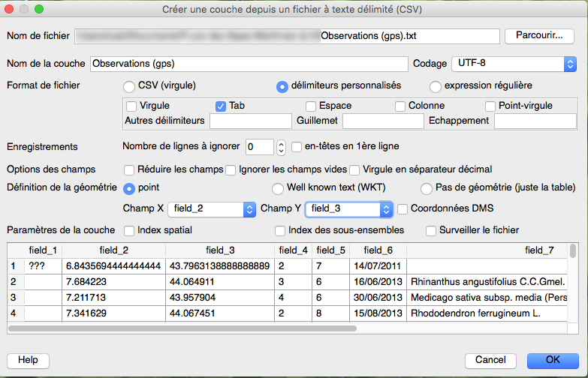Select the CSV (virgule) radio option
The width and height of the screenshot is (588, 378).
[131, 85]
